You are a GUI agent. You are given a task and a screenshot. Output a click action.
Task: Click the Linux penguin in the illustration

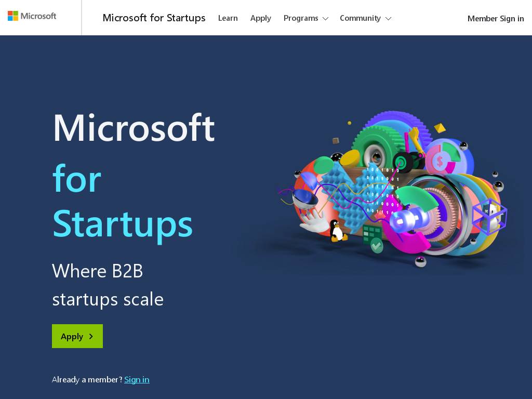point(337,231)
